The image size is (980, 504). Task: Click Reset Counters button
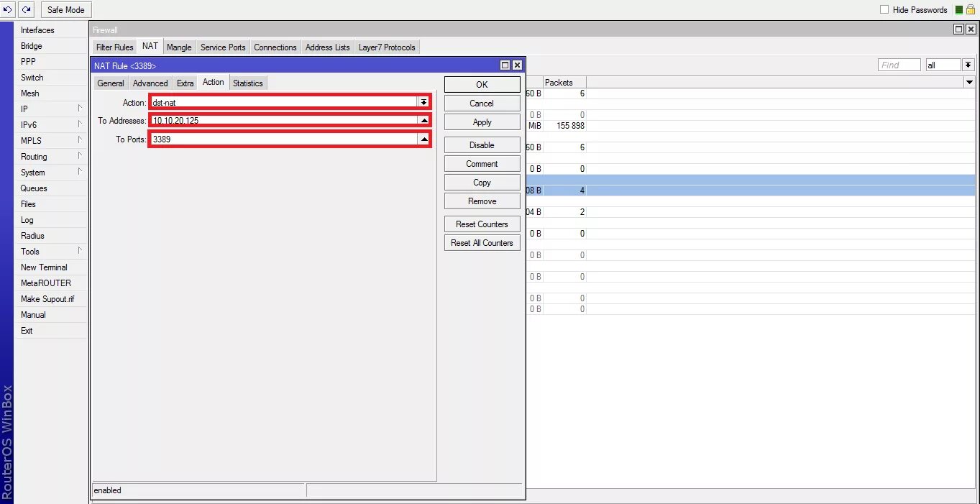[x=482, y=224]
